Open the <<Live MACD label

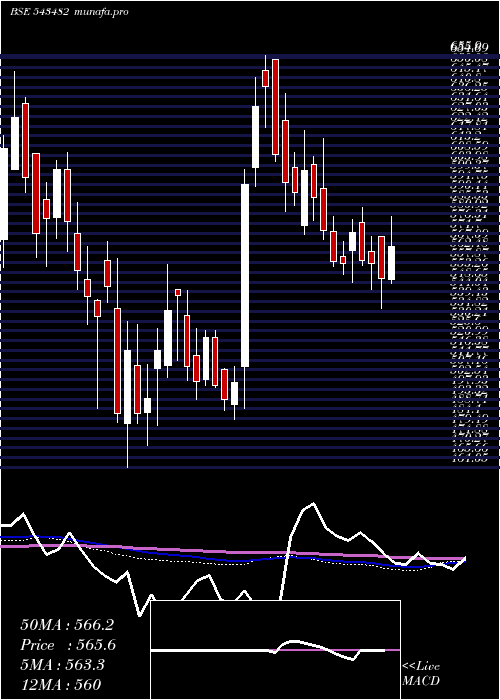coord(421,674)
